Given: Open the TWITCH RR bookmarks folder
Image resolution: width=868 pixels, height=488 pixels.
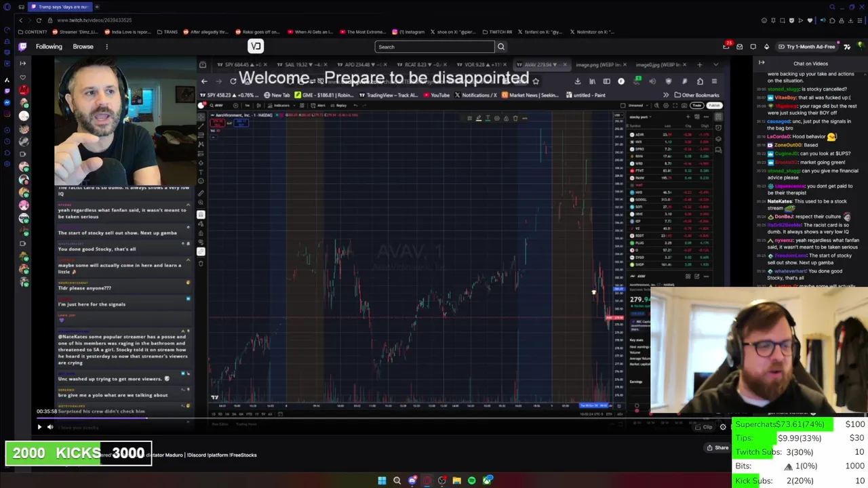Looking at the screenshot, I should 496,32.
